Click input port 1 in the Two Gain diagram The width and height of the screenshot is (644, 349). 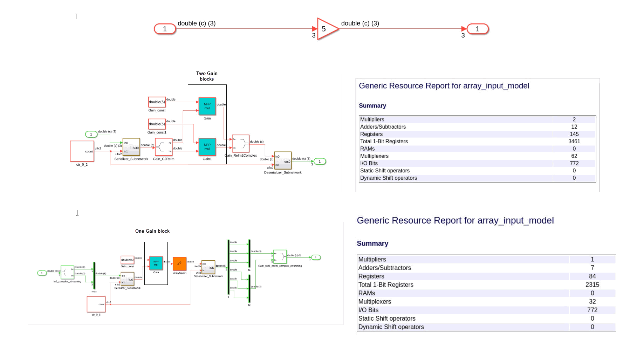91,134
